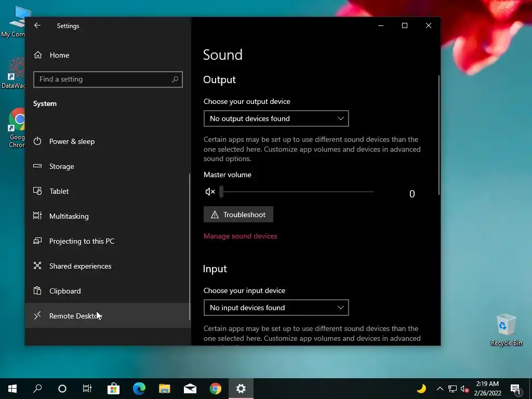This screenshot has height=399, width=532.
Task: Open Manage sound devices link
Action: pyautogui.click(x=240, y=236)
